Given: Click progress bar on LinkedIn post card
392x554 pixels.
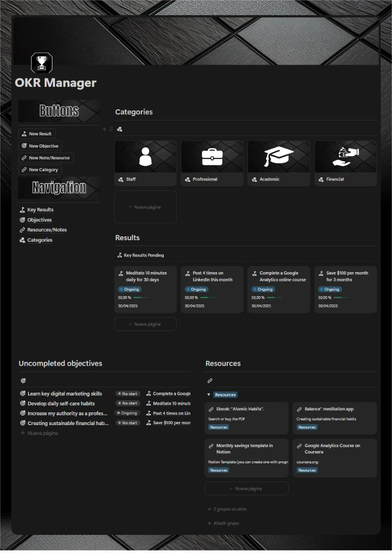Looking at the screenshot, I should [208, 298].
